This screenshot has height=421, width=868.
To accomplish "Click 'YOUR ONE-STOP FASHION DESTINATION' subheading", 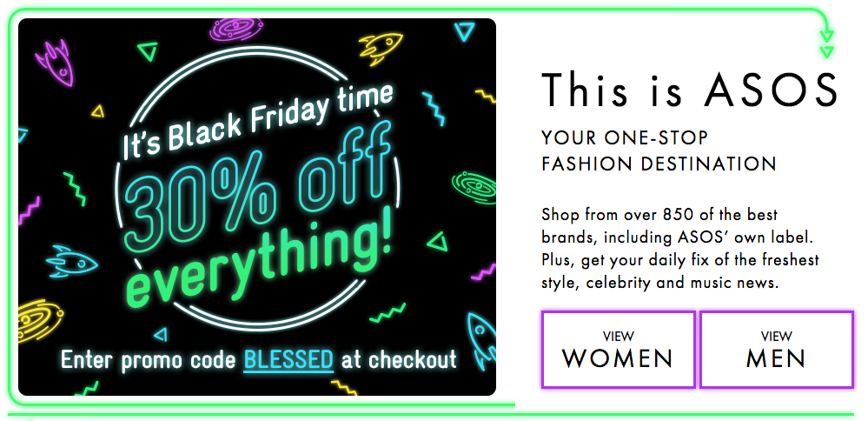I will click(659, 150).
